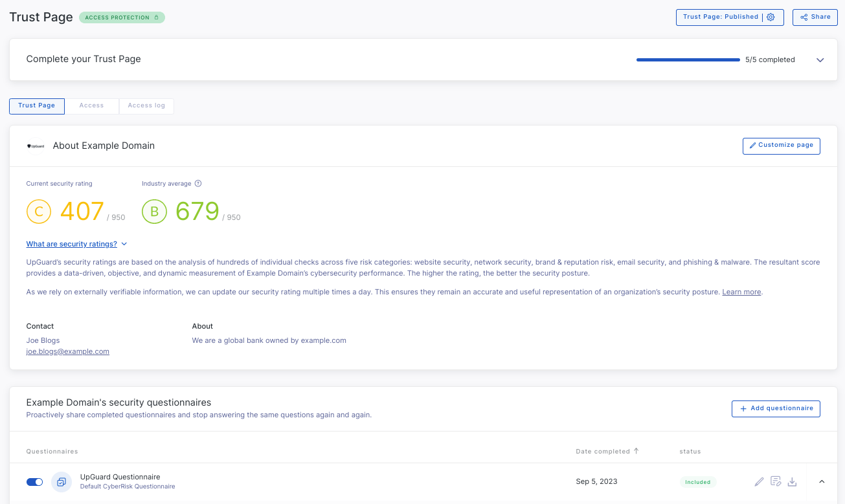The image size is (845, 504).
Task: Click the 5/5 completed progress bar
Action: pos(688,60)
